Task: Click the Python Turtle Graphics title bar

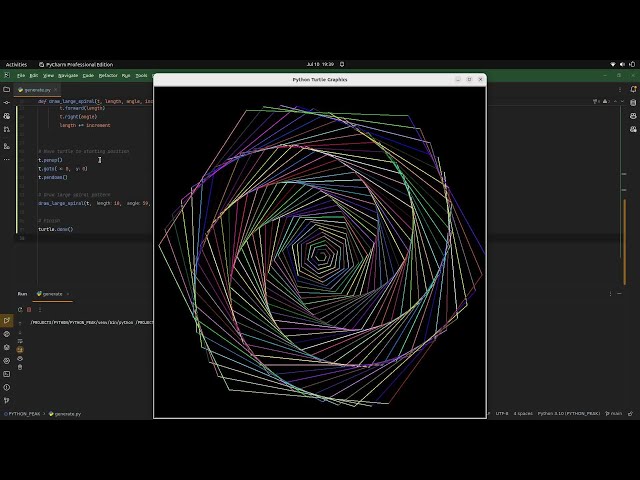Action: coord(320,80)
